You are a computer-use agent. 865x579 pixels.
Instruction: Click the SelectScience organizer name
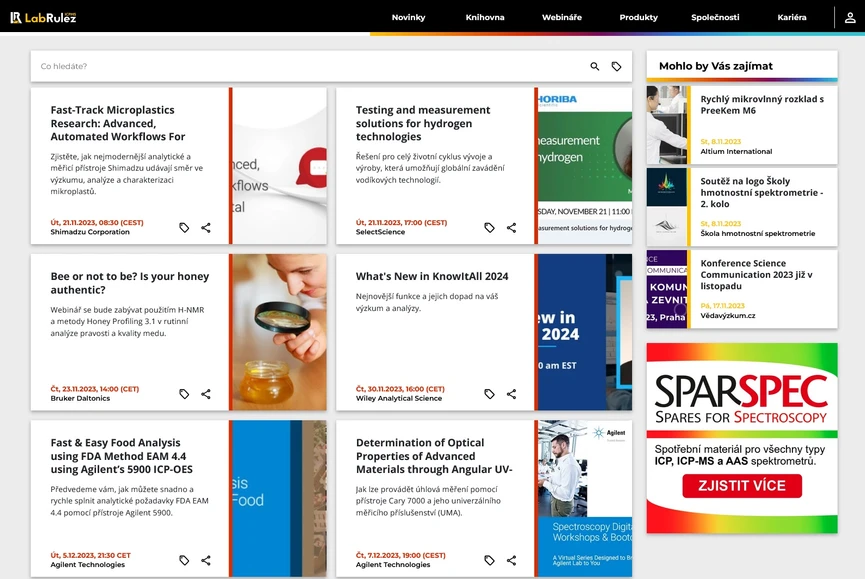pos(380,232)
